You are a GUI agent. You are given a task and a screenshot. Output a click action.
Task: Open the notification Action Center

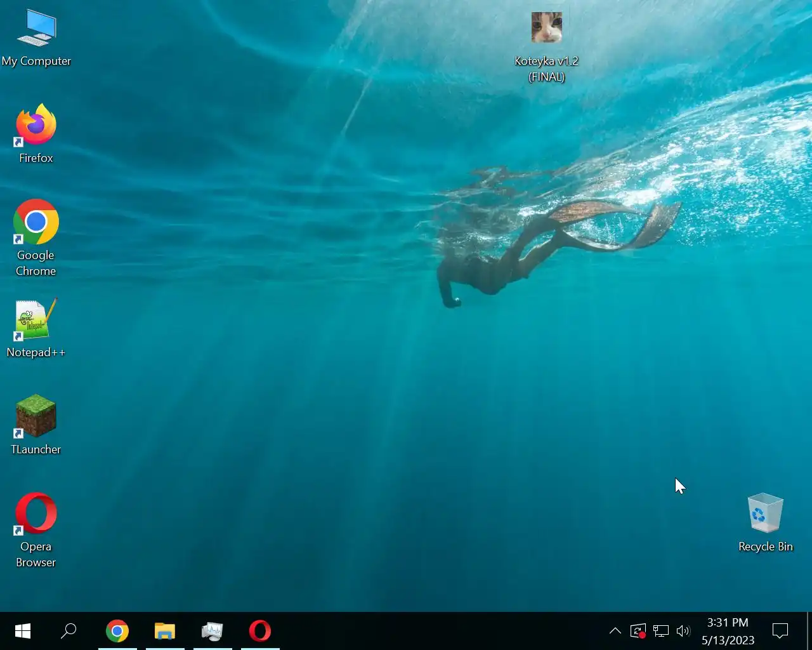[x=780, y=631]
